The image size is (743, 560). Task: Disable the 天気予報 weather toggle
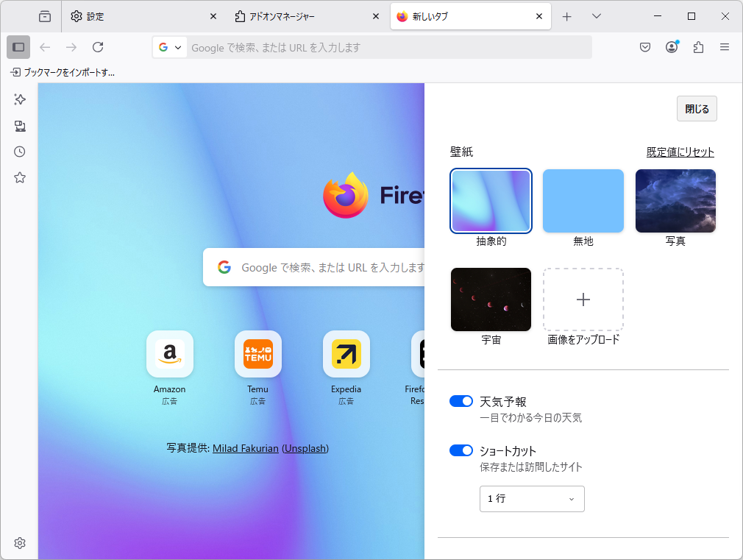[461, 401]
